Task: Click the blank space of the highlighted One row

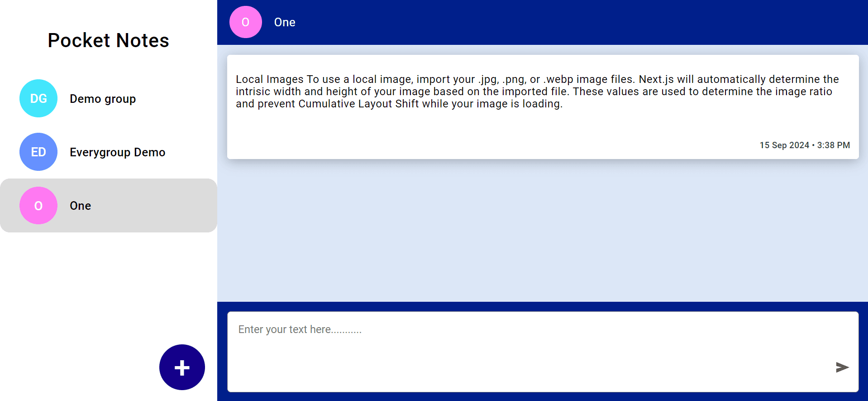Action: point(158,206)
